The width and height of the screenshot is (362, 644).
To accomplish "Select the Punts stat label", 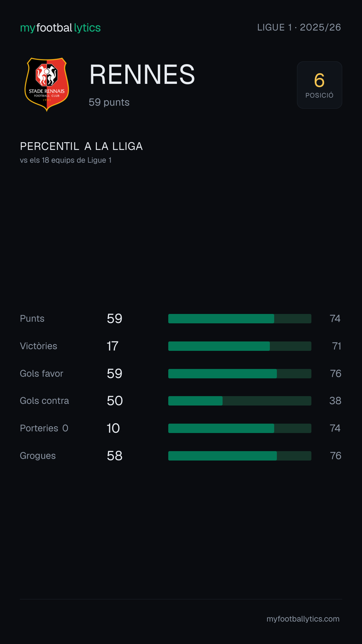I will coord(32,319).
